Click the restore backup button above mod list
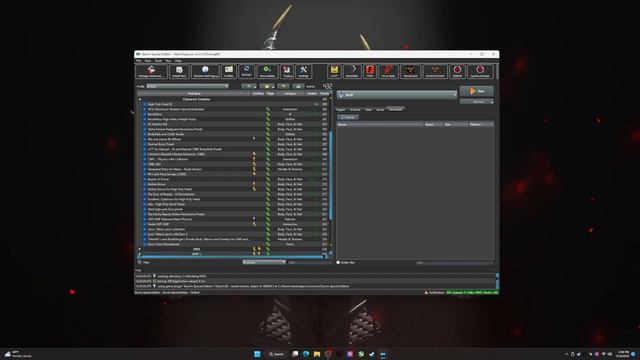 (283, 86)
